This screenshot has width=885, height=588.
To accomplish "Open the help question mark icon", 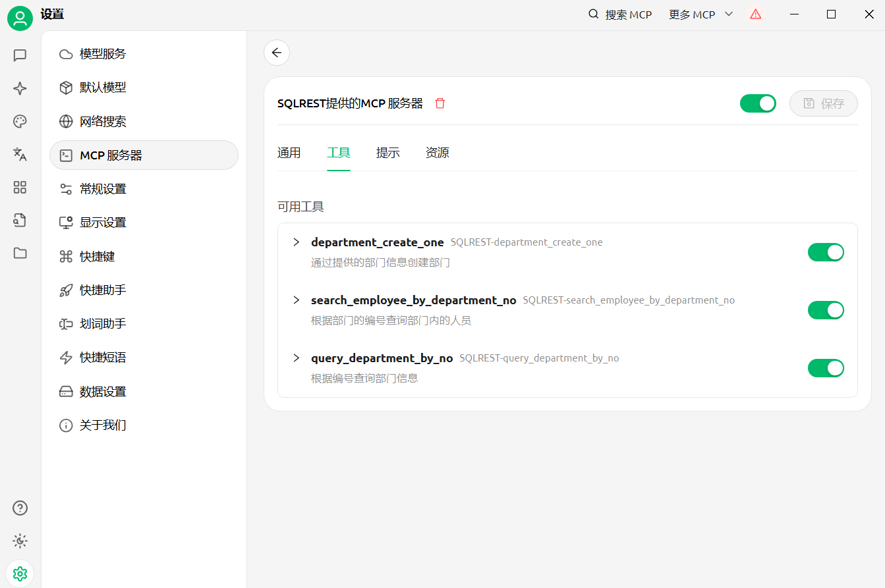I will point(20,508).
